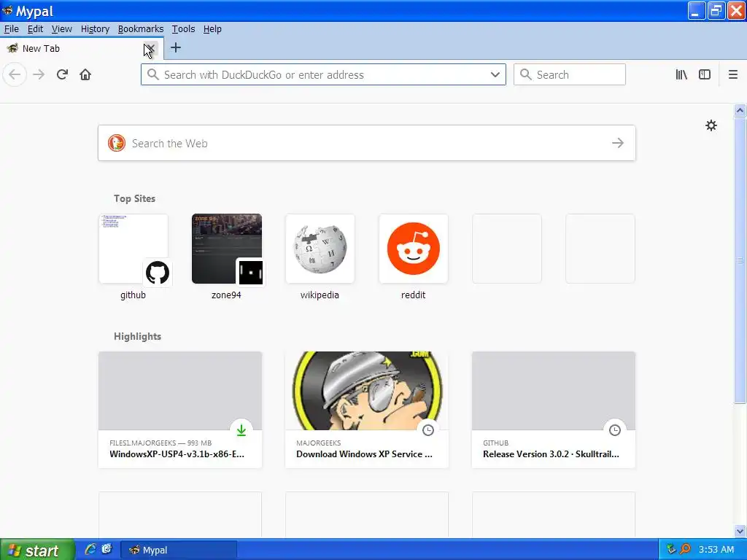Toggle the sidebar panel icon
This screenshot has height=560, width=747.
pos(705,75)
